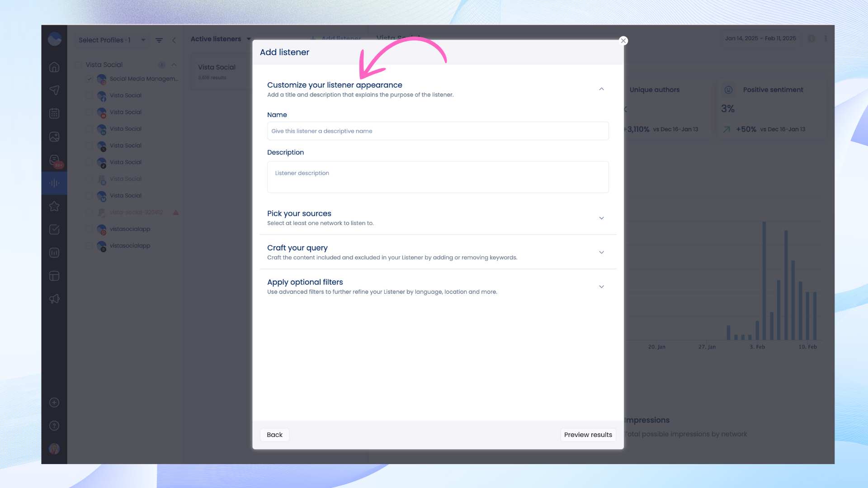The image size is (868, 488).
Task: Toggle the Vista Social group checkbox
Action: [79, 65]
